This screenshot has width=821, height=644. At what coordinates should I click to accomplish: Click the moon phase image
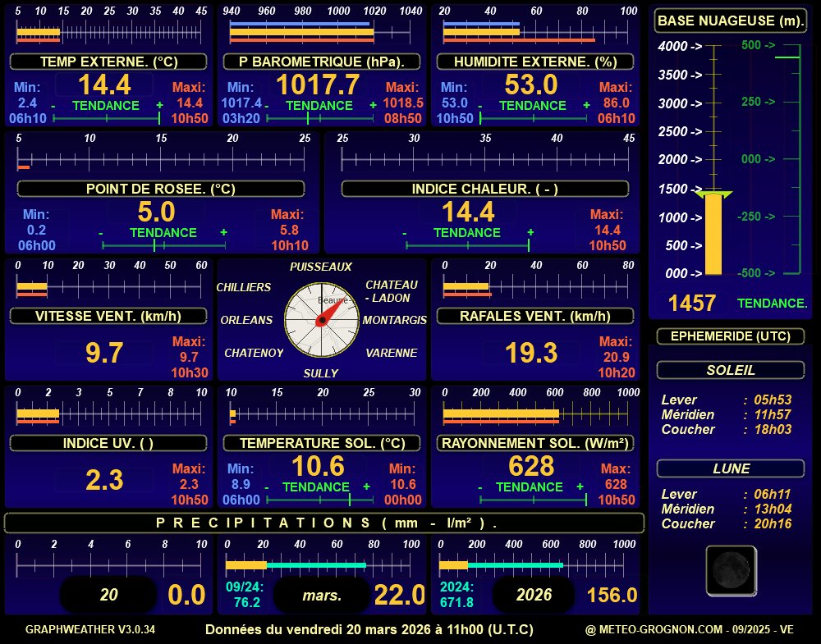(x=731, y=570)
